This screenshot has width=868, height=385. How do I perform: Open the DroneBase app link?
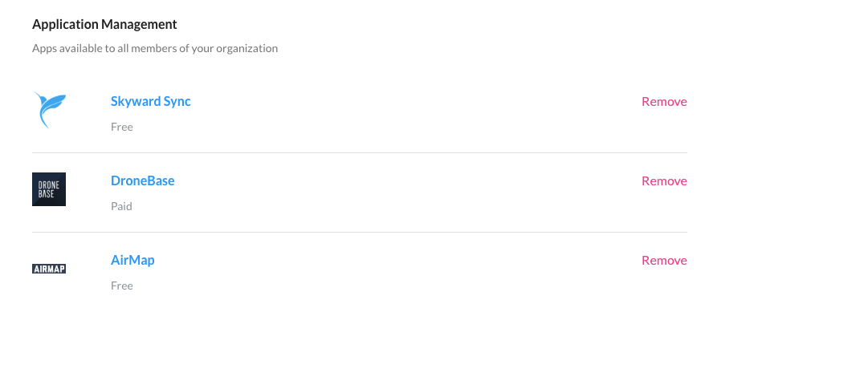tap(142, 181)
